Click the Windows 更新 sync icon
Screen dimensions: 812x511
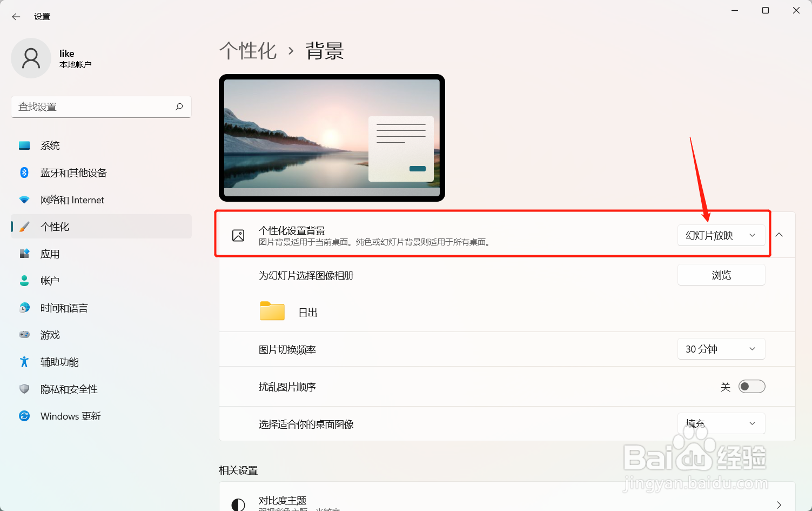24,416
